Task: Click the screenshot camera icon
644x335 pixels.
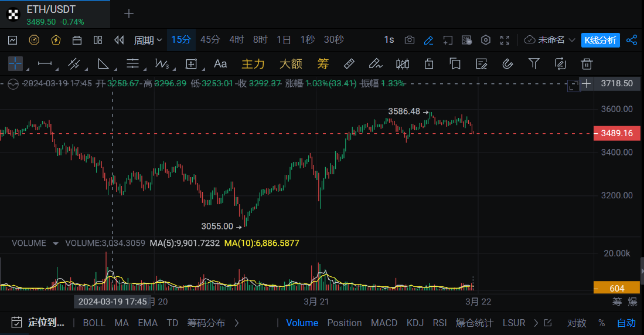Action: coord(410,40)
